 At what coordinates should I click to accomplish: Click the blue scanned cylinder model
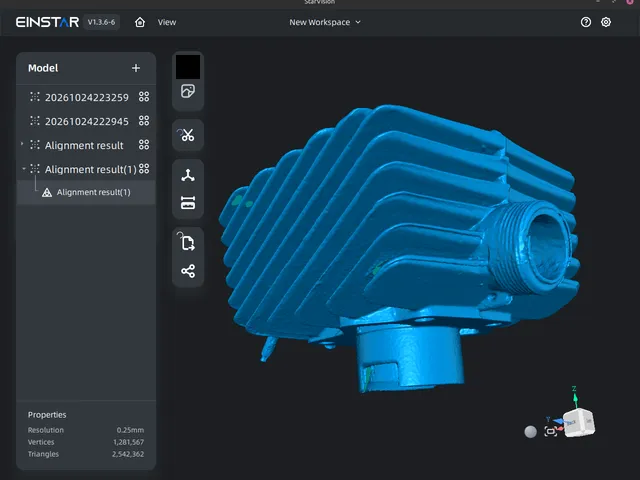click(399, 249)
